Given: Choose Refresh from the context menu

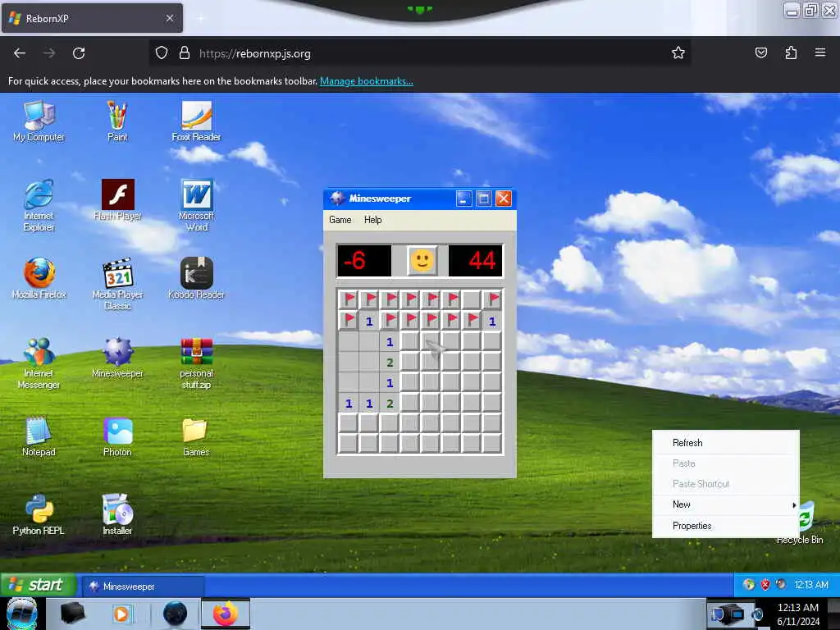Looking at the screenshot, I should (725, 443).
